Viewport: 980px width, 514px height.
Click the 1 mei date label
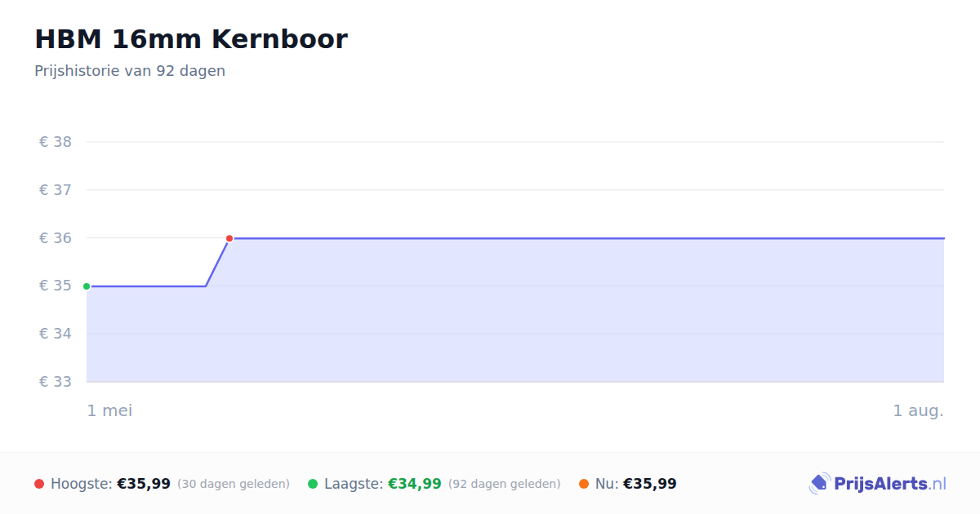(x=110, y=410)
